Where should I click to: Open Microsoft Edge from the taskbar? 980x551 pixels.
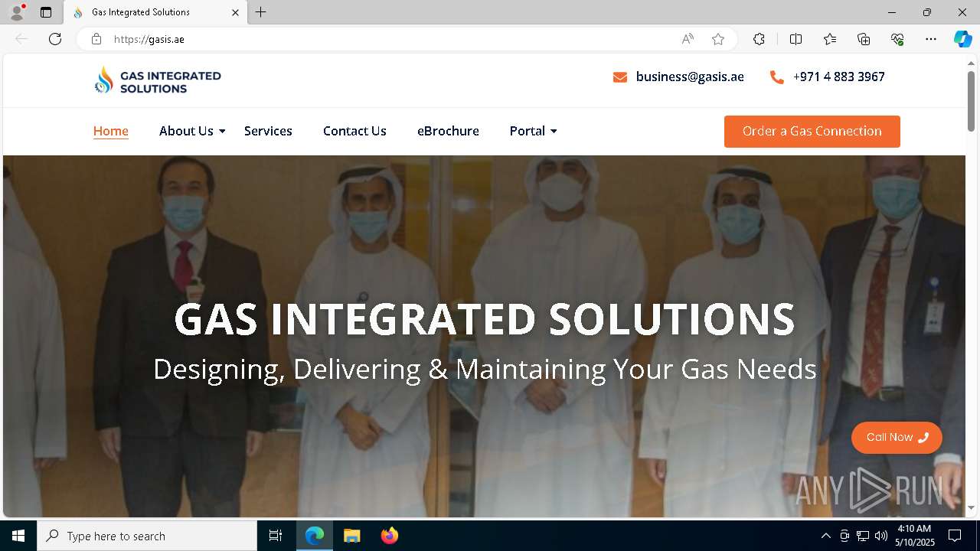[315, 536]
